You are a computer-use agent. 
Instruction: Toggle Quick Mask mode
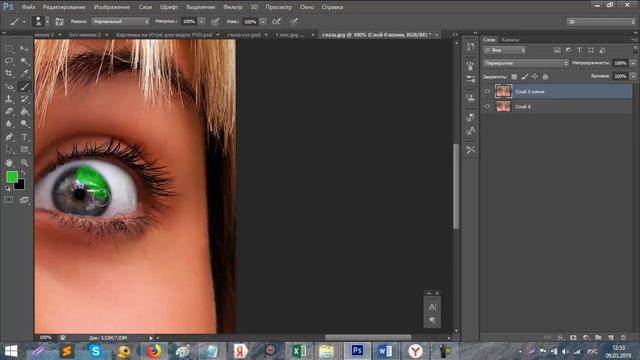tap(9, 200)
